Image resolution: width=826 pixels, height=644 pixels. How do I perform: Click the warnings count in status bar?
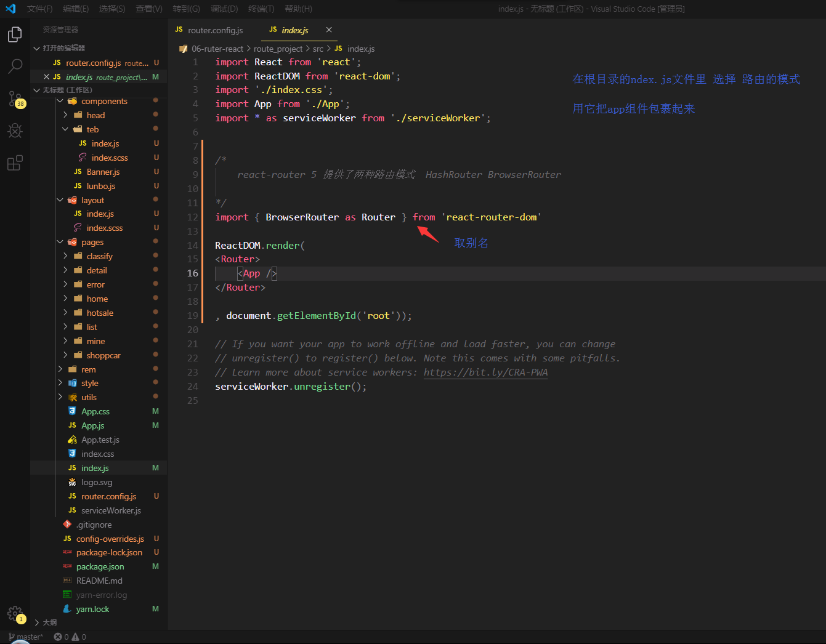[79, 637]
